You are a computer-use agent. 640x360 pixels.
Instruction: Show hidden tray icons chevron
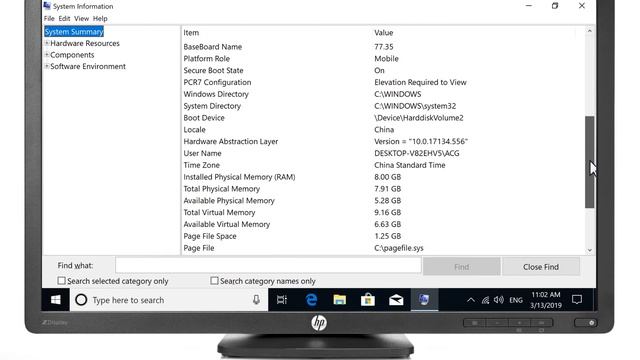tap(471, 300)
